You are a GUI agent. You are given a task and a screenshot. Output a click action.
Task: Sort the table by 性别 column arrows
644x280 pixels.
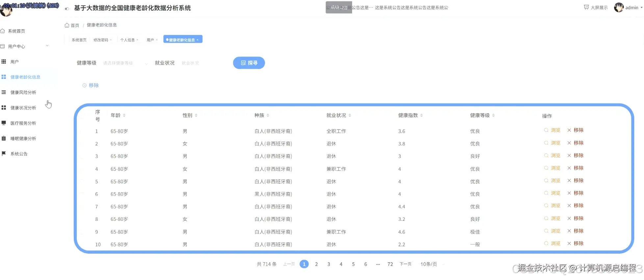pyautogui.click(x=196, y=115)
